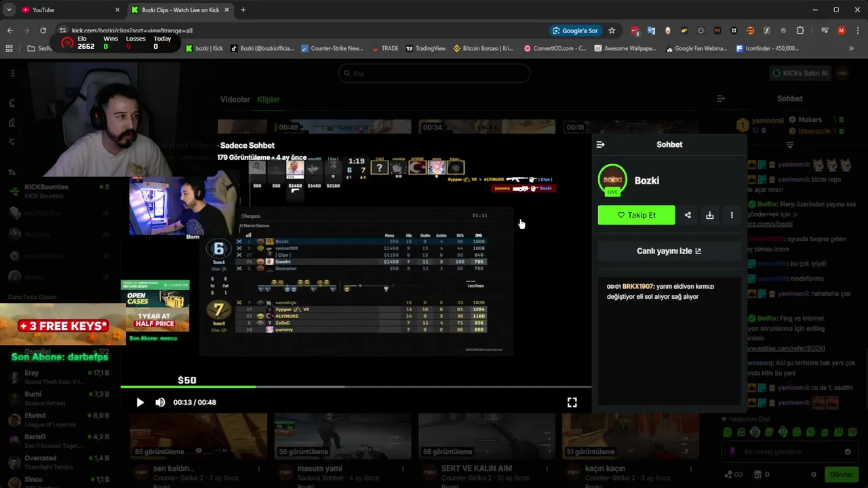This screenshot has width=868, height=488.
Task: Open Eray channel in recommended list
Action: point(57,377)
